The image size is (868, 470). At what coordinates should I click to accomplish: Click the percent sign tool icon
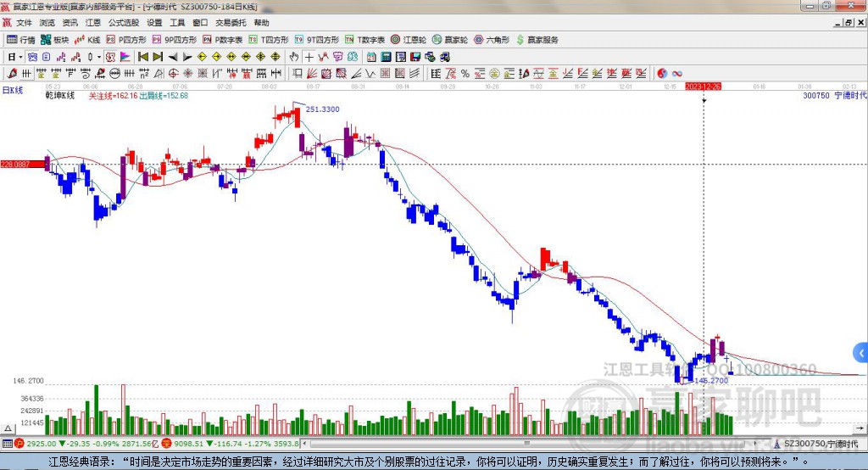coord(465,73)
